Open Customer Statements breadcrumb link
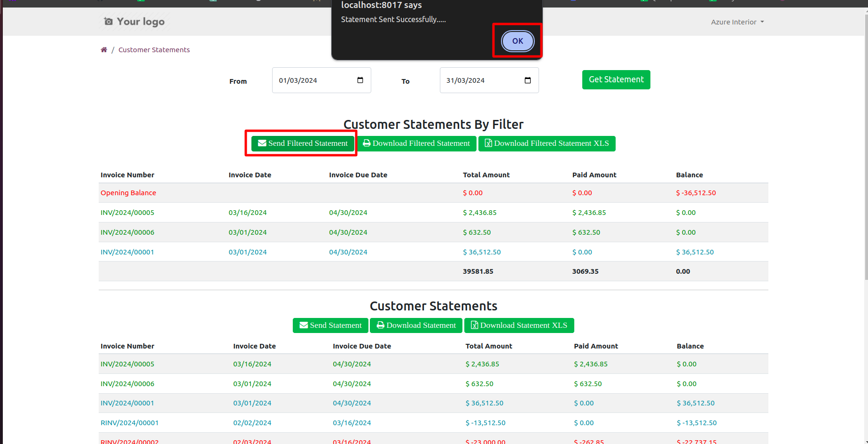868x444 pixels. coord(154,50)
